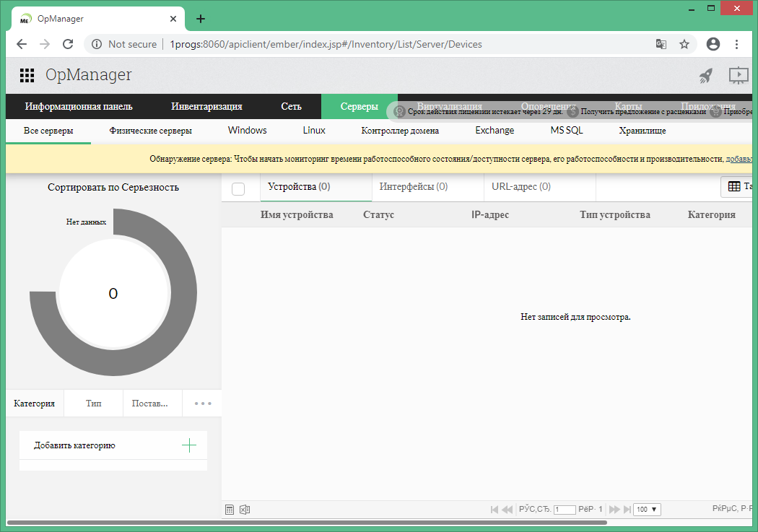
Task: Sort by Категория column header
Action: [712, 214]
